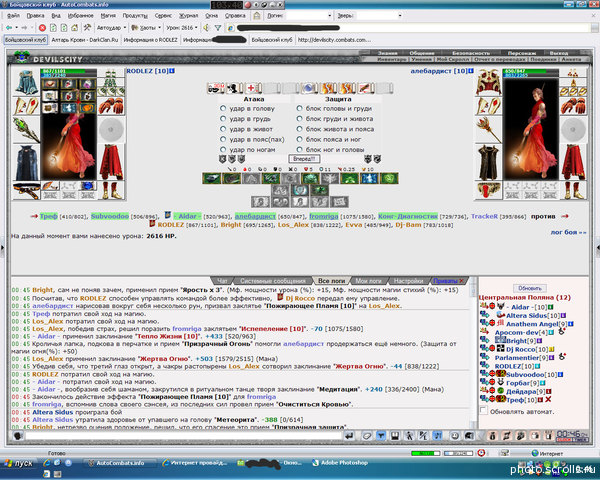Click the green funnel filter icon
This screenshot has height=480, width=600.
coord(218,28)
